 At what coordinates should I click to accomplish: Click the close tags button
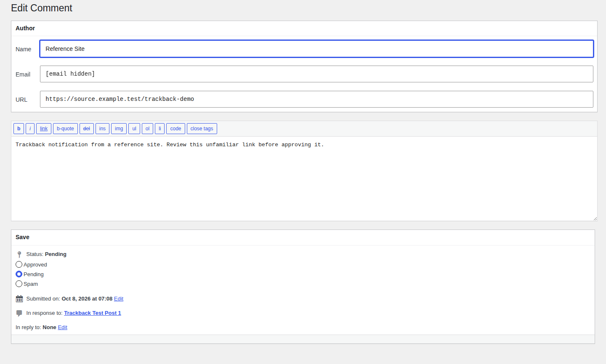tap(202, 129)
